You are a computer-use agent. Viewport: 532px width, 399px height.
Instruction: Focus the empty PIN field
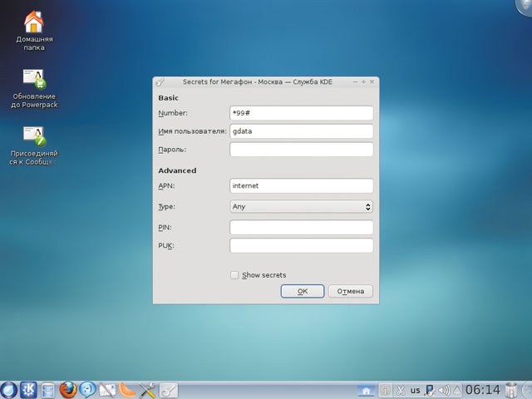point(301,227)
